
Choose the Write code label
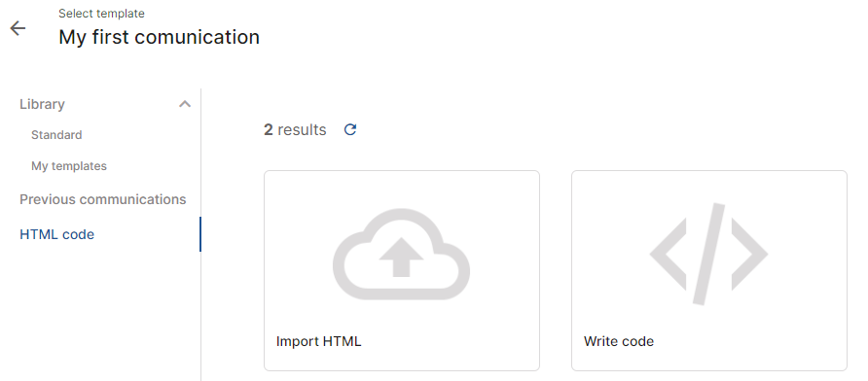pyautogui.click(x=619, y=341)
